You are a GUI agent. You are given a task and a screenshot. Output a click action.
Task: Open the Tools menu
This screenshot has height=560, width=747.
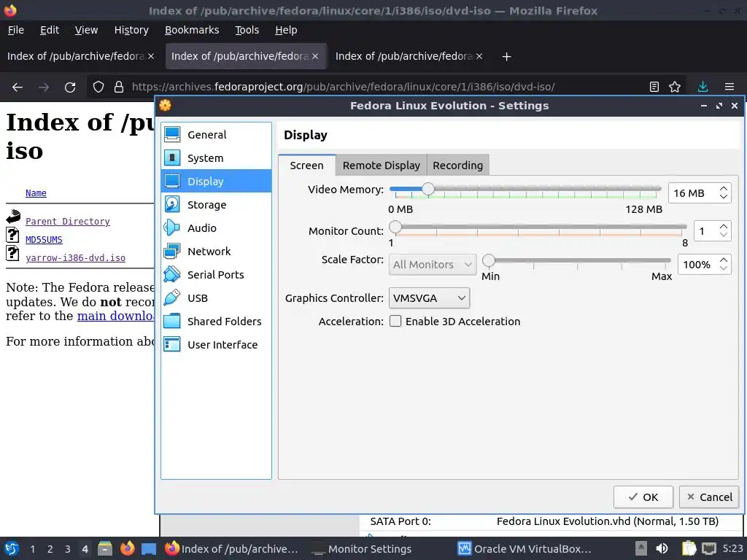click(247, 30)
